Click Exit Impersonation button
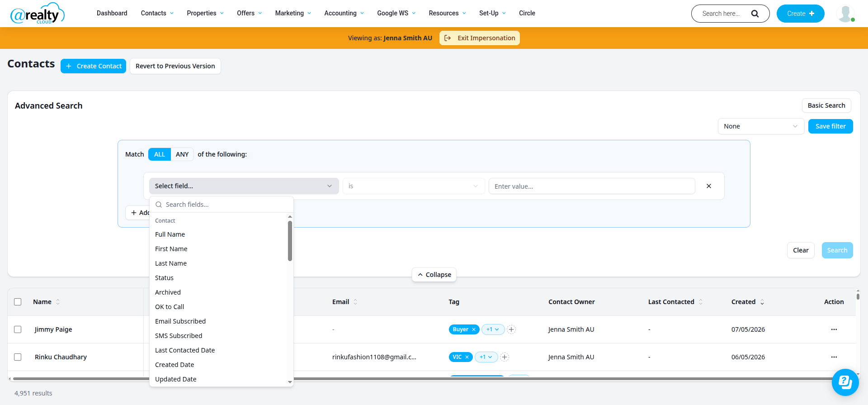The height and width of the screenshot is (405, 868). [x=480, y=38]
